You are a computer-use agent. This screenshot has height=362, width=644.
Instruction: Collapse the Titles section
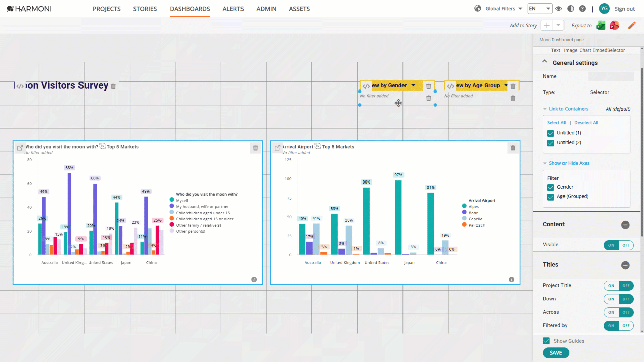tap(625, 265)
